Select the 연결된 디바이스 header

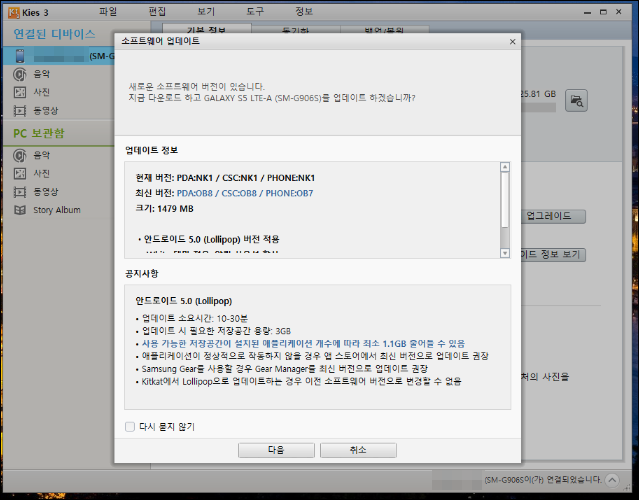(54, 34)
